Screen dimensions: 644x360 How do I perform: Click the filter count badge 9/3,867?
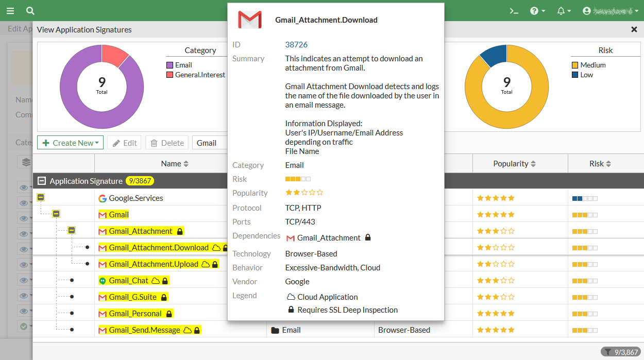(x=620, y=352)
